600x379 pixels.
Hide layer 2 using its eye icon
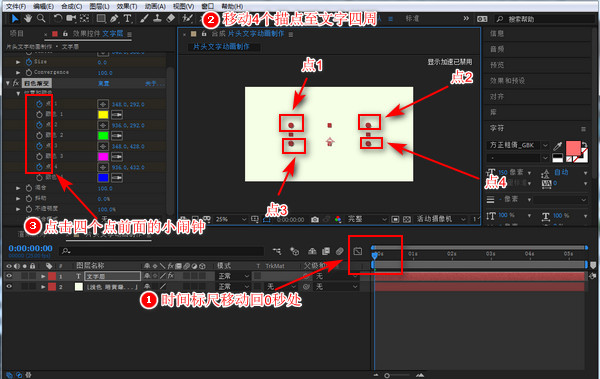click(9, 286)
